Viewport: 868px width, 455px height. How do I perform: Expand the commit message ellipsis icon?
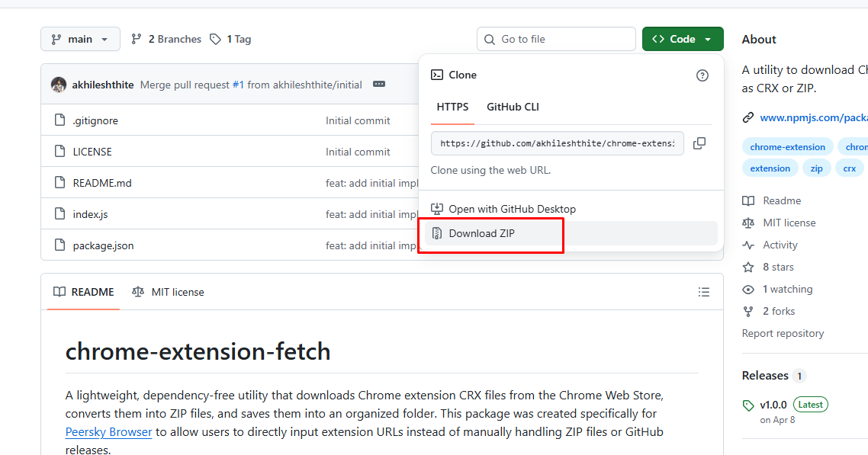pyautogui.click(x=379, y=85)
